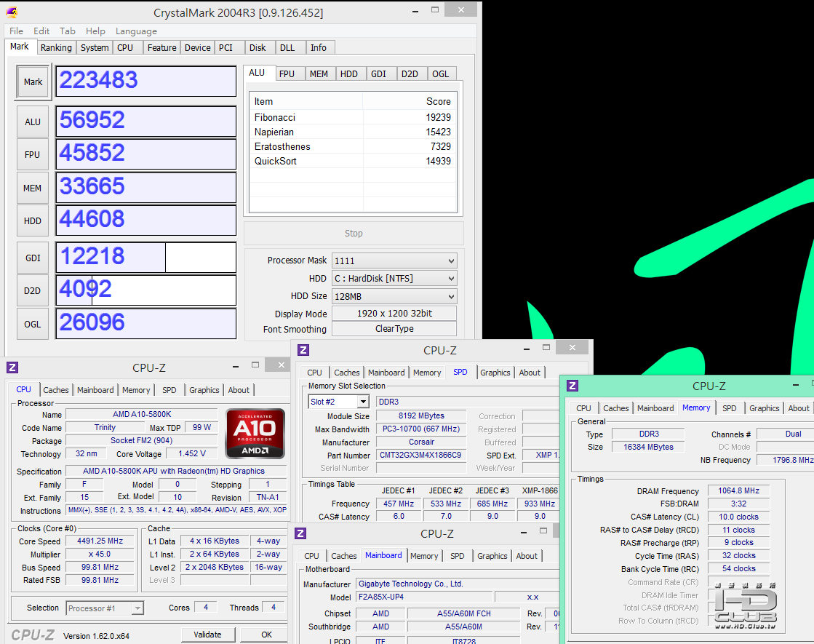The width and height of the screenshot is (814, 644).
Task: Select the FPU score details tab
Action: [287, 73]
